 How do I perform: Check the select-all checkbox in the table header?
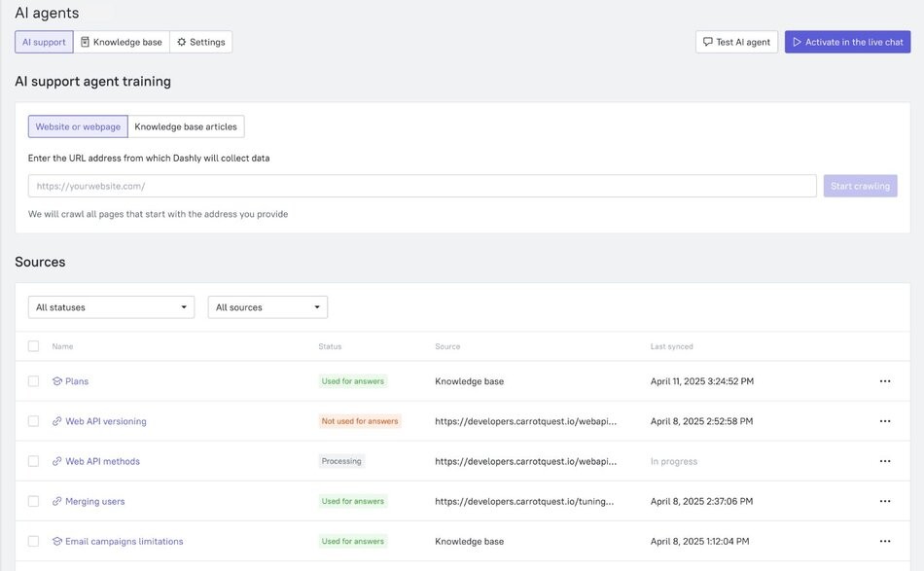pos(33,345)
